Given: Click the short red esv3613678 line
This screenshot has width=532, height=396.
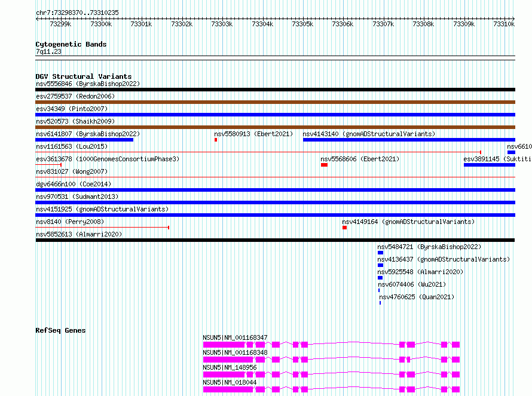Looking at the screenshot, I should coord(48,165).
